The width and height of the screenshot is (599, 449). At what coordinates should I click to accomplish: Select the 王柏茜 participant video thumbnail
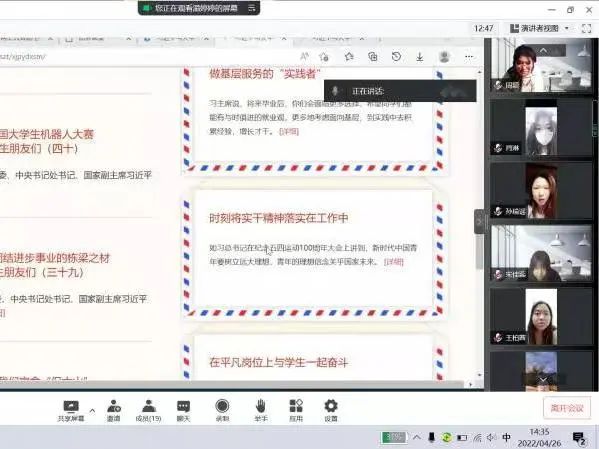541,317
